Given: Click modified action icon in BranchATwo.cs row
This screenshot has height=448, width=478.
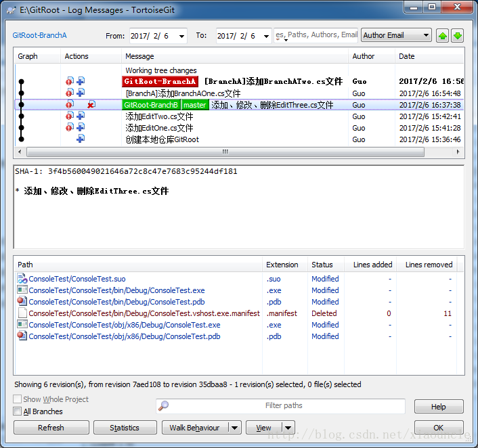Looking at the screenshot, I should [x=70, y=81].
